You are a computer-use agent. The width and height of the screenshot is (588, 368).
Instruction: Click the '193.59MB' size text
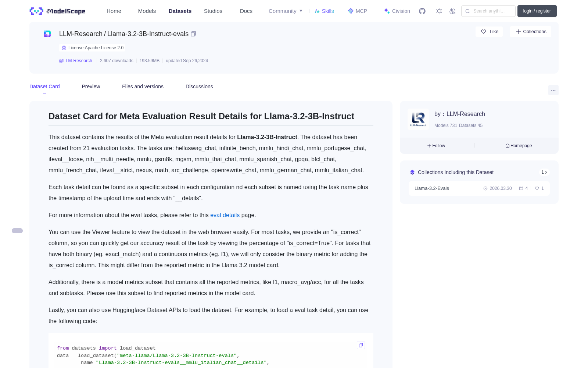coord(150,61)
